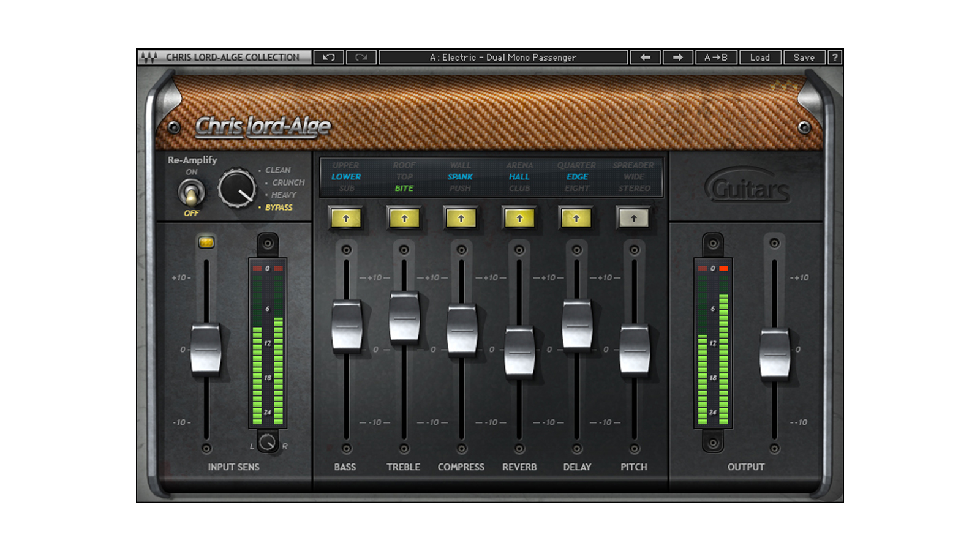Click the Load button

[760, 58]
